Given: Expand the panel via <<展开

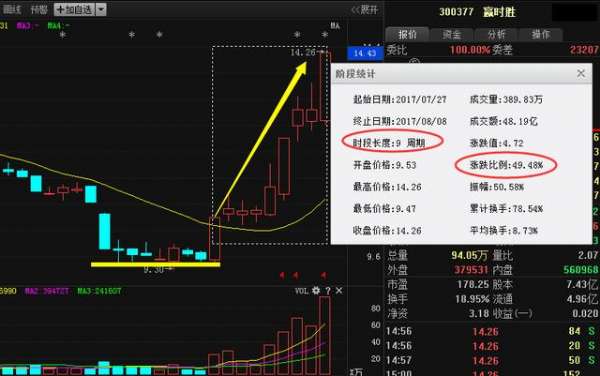Looking at the screenshot, I should [364, 10].
